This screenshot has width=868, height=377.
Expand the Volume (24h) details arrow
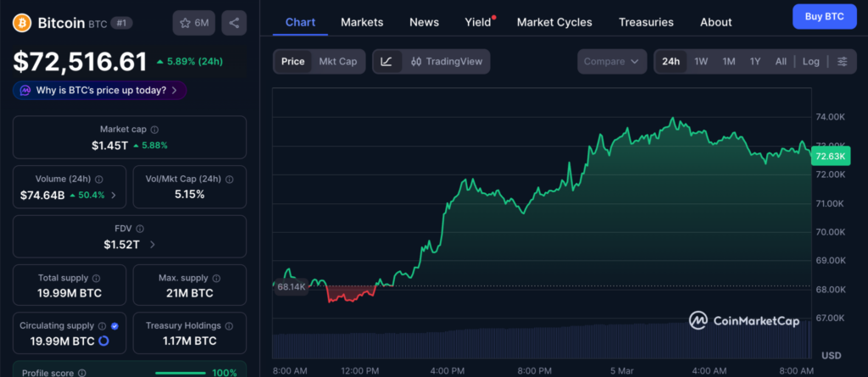pyautogui.click(x=114, y=195)
